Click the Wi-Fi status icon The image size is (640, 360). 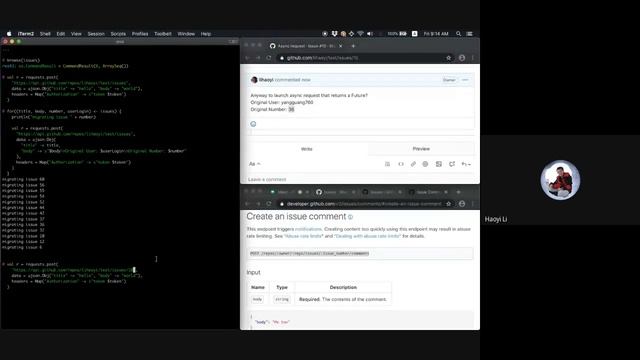pos(360,34)
